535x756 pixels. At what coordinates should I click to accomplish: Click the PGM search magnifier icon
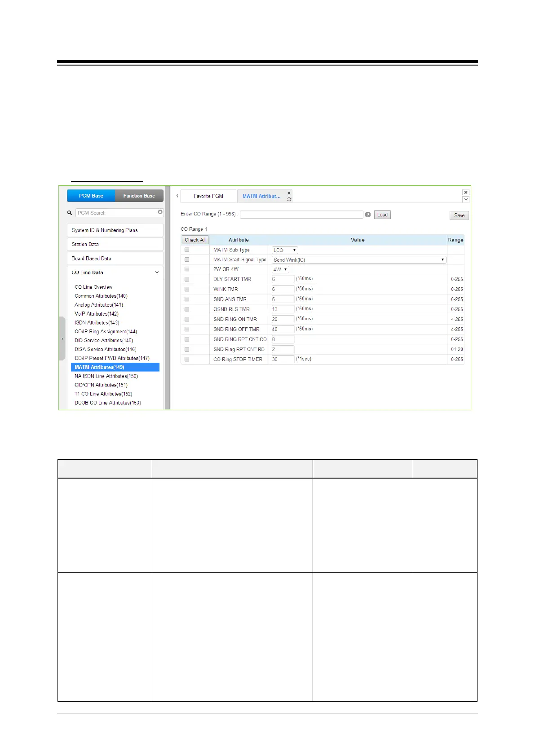(x=70, y=213)
